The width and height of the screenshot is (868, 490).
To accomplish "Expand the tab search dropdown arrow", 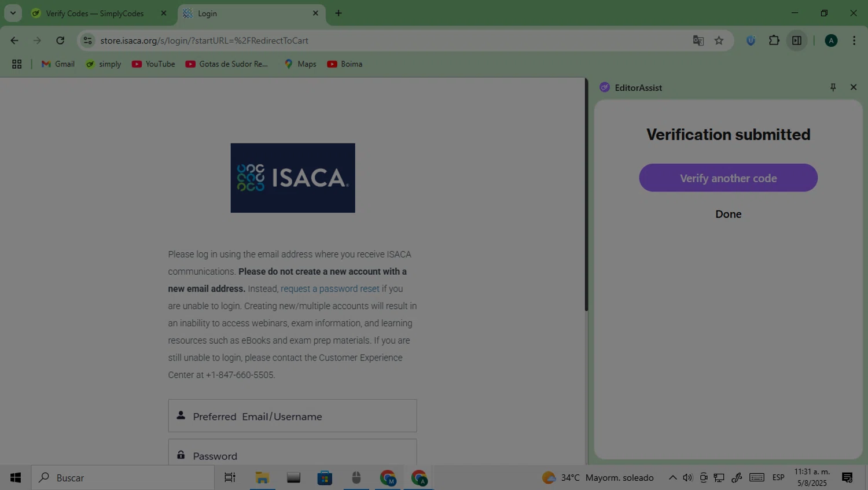I will pos(13,13).
